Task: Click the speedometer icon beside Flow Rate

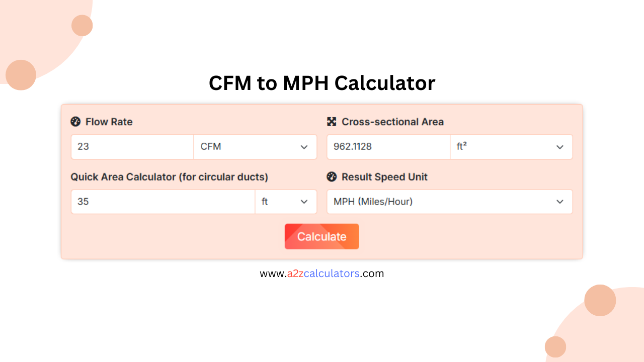Action: (75, 122)
